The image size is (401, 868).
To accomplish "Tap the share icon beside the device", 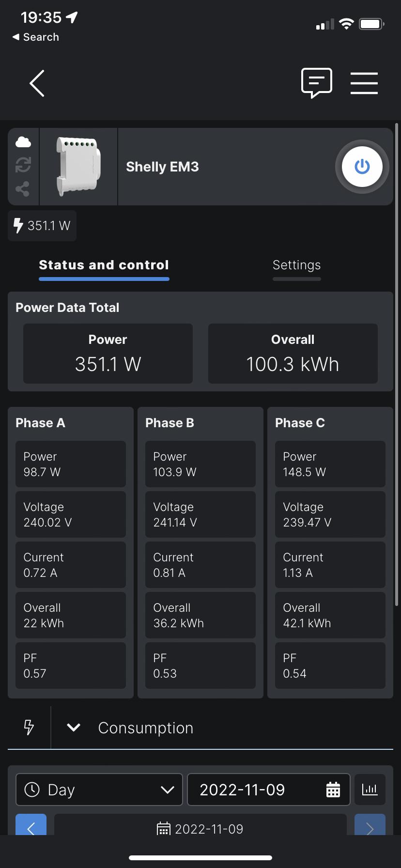I will pyautogui.click(x=23, y=189).
